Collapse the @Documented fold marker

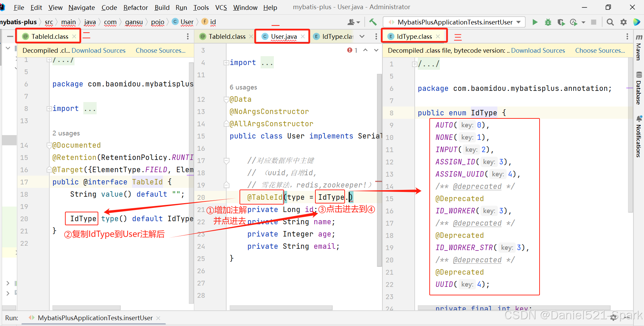click(49, 145)
